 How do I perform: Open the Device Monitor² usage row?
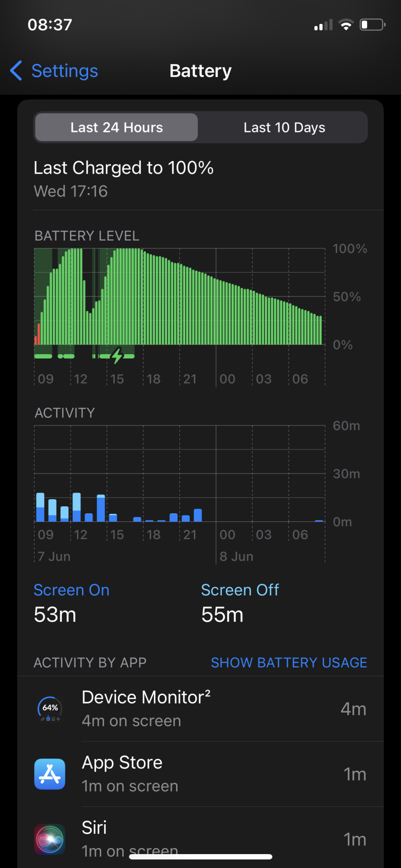[200, 709]
